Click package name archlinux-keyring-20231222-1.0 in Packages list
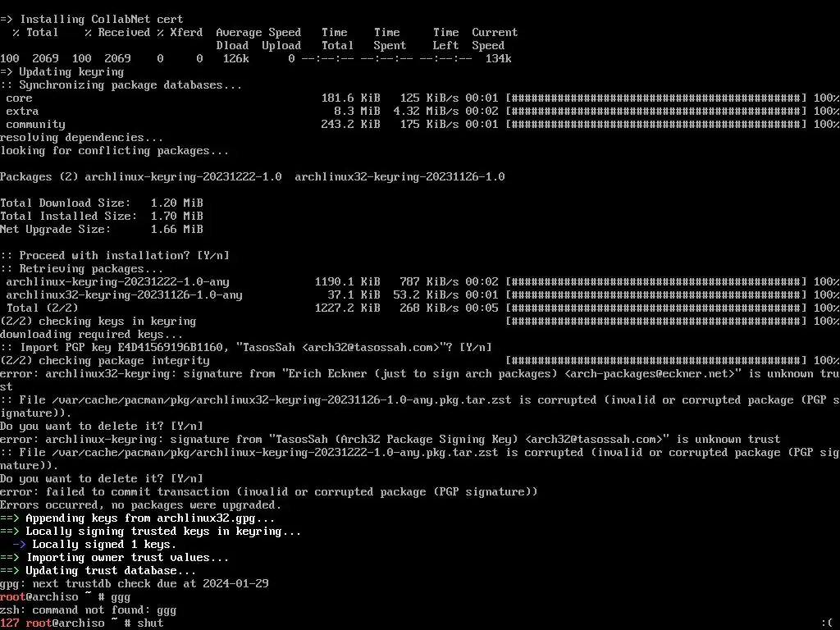The width and height of the screenshot is (840, 630). point(183,177)
